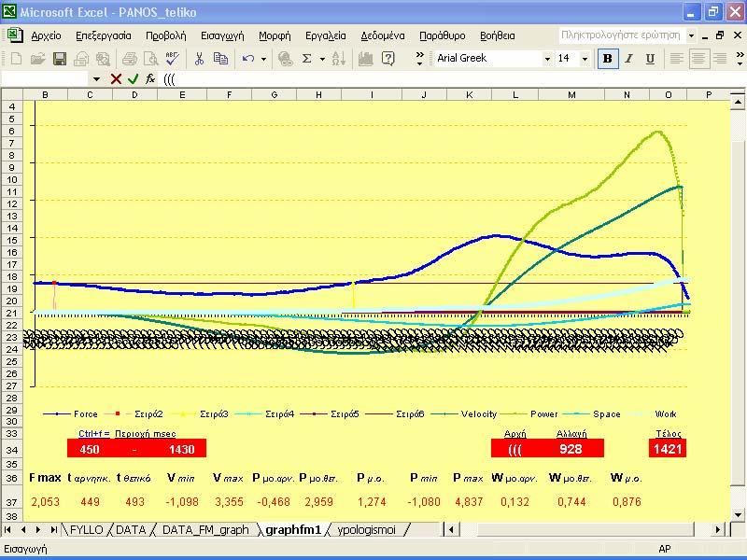Switch to the FYLLO sheet tab
This screenshot has height=560, width=747.
coord(86,529)
